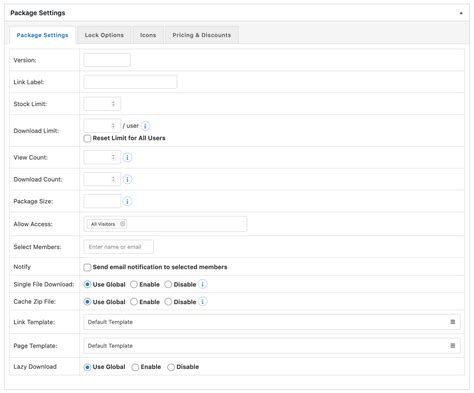
Task: Choose Enable for Cache Zip File
Action: [134, 302]
